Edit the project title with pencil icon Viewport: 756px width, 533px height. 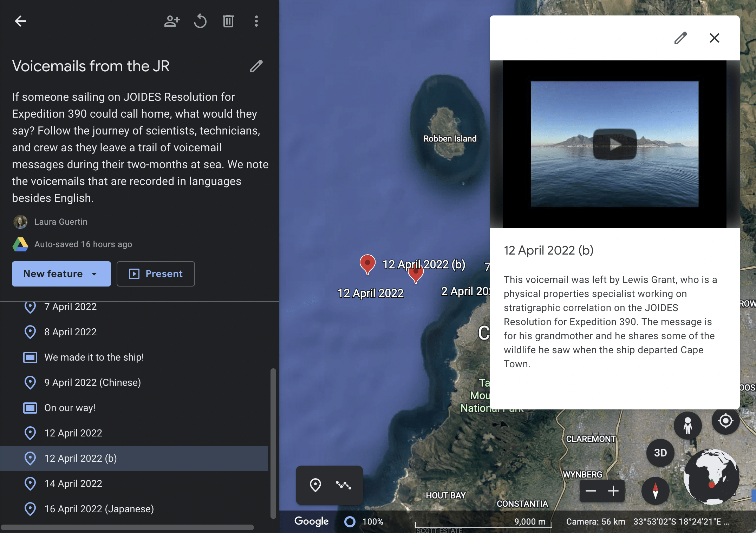256,66
